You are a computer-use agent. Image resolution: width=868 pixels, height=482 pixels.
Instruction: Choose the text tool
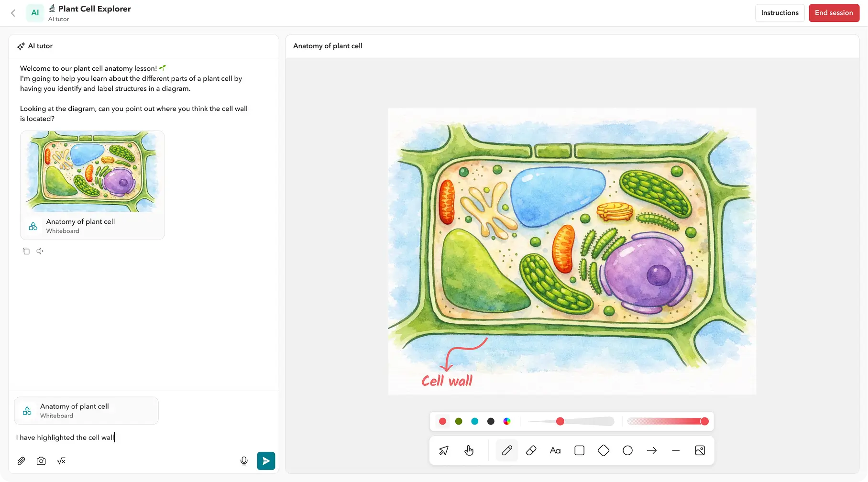click(x=555, y=450)
